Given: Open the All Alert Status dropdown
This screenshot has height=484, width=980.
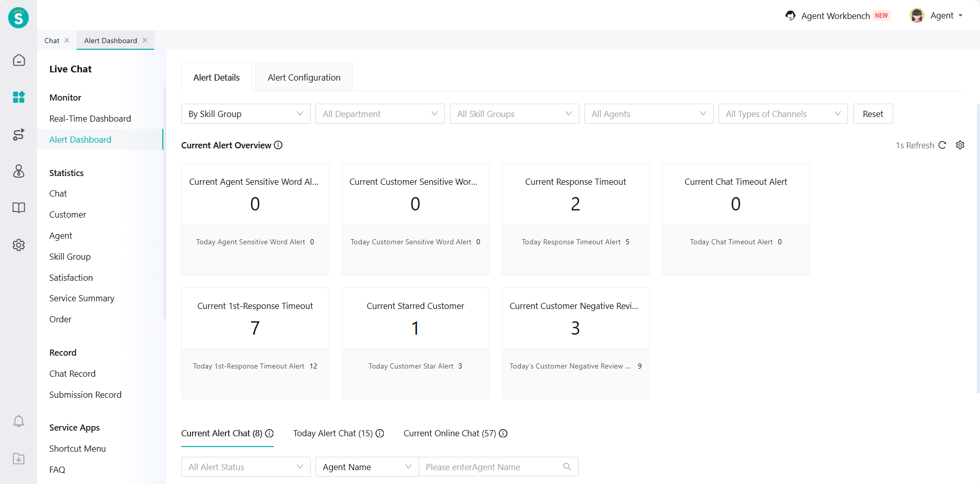Looking at the screenshot, I should pos(246,467).
